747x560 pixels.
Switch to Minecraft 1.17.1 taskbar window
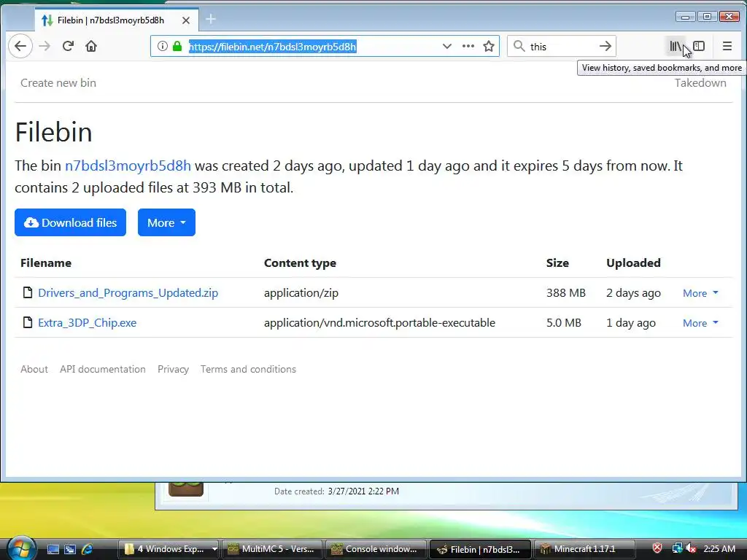[584, 549]
